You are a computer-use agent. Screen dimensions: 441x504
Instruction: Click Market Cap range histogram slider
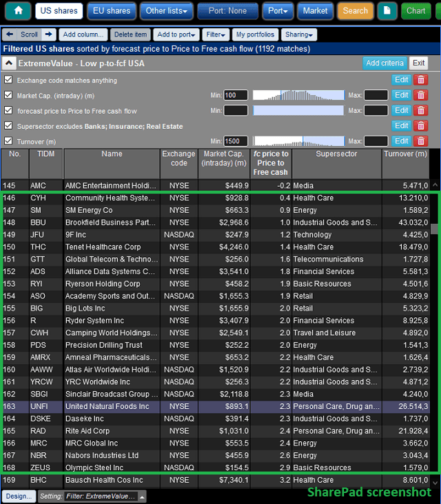point(298,95)
